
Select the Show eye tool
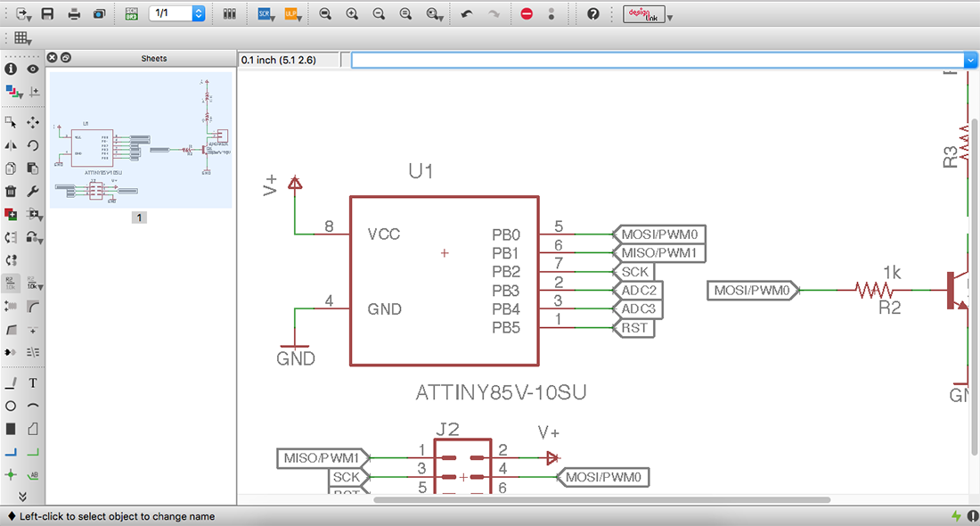[x=33, y=70]
